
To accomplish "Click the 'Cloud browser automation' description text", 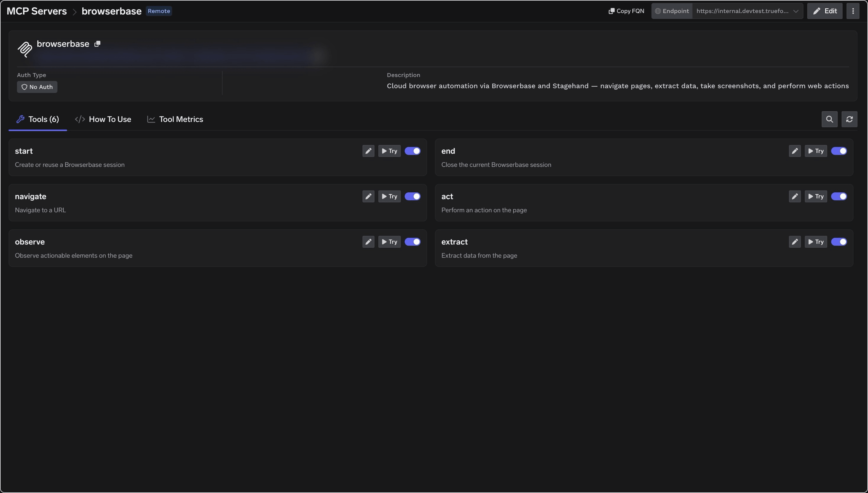I will [x=618, y=86].
